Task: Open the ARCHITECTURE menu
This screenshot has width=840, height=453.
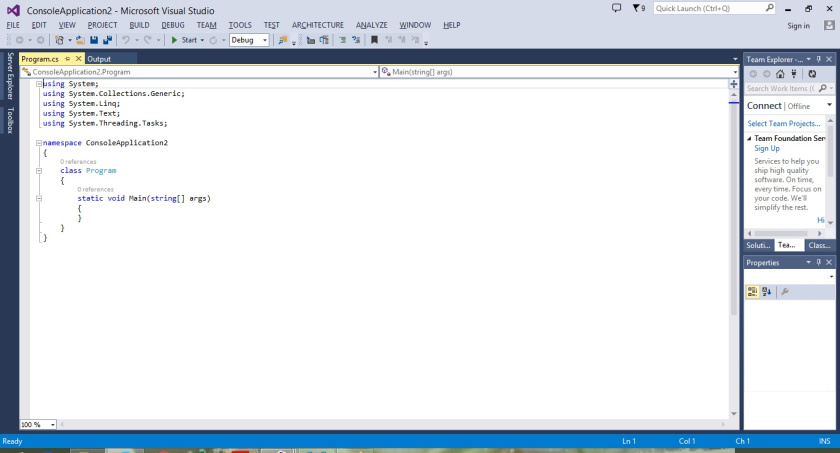Action: click(x=318, y=25)
